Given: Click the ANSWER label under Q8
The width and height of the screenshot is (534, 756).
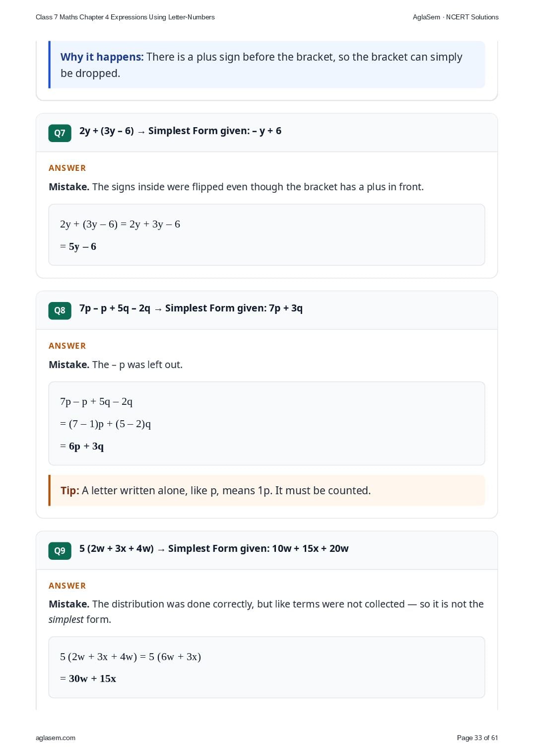Looking at the screenshot, I should pos(67,346).
